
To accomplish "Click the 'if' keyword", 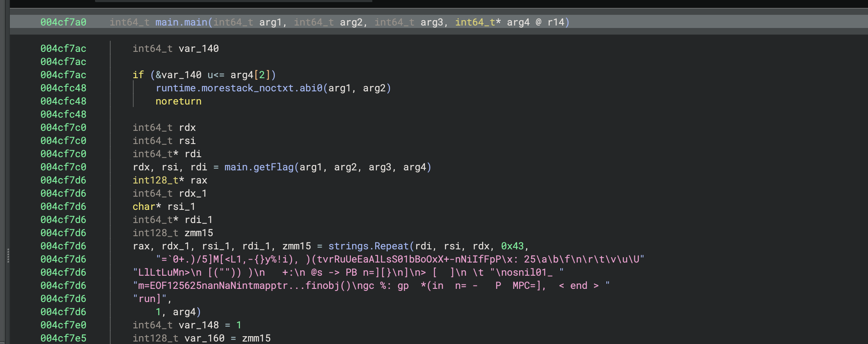I will pyautogui.click(x=138, y=75).
